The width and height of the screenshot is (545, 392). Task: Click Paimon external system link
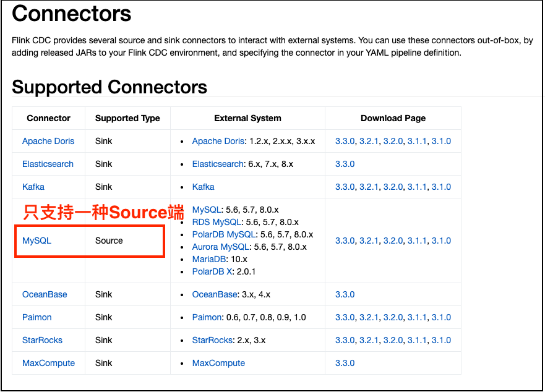click(207, 317)
